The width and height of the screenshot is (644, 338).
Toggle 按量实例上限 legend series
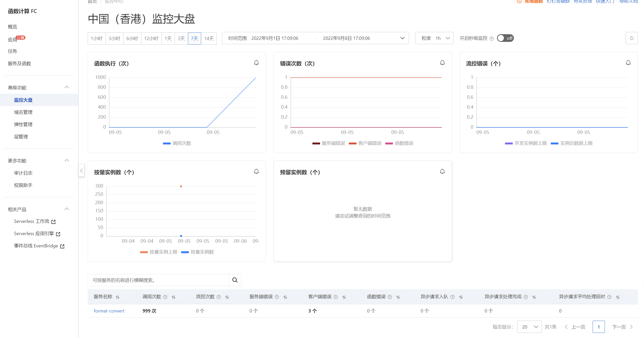click(x=159, y=252)
